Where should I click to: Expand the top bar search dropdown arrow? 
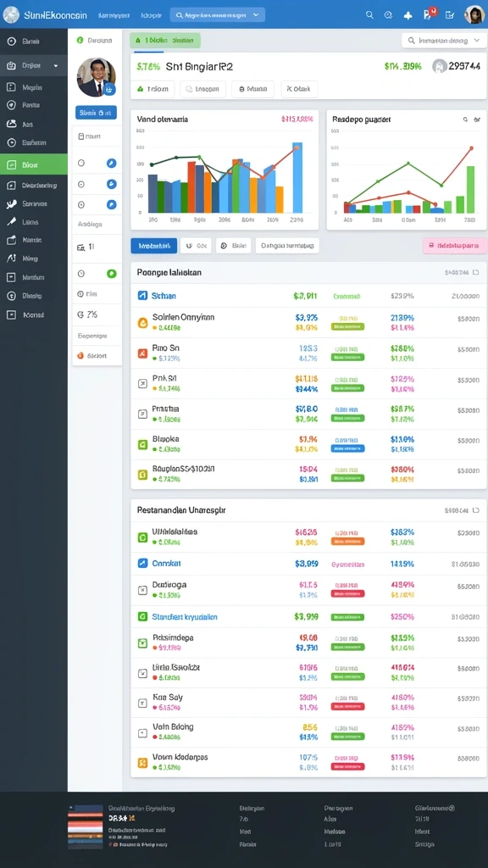[x=256, y=15]
